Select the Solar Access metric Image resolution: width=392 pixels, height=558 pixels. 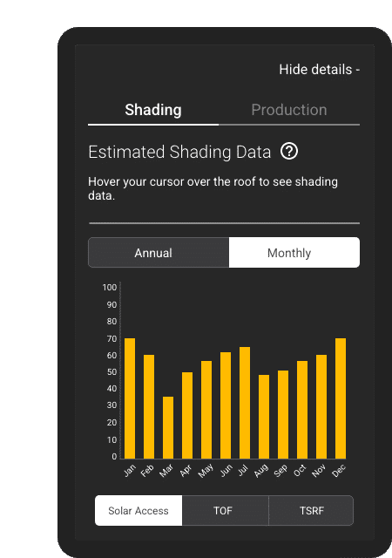[x=139, y=511]
